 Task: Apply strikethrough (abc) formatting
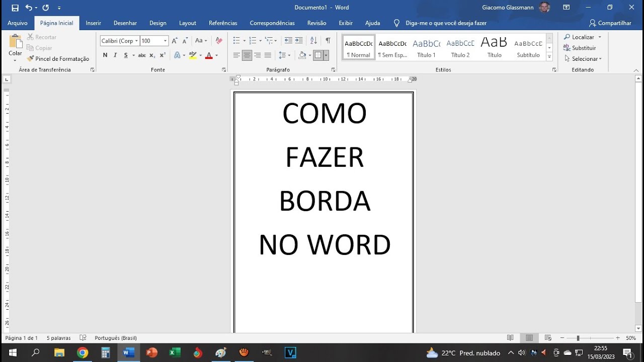point(142,55)
